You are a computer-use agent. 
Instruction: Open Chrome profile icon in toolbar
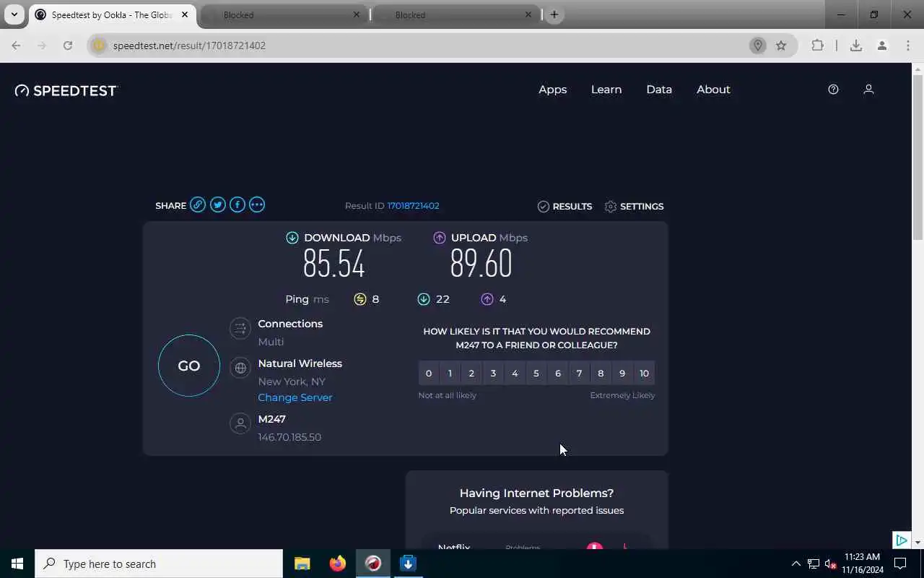point(881,46)
